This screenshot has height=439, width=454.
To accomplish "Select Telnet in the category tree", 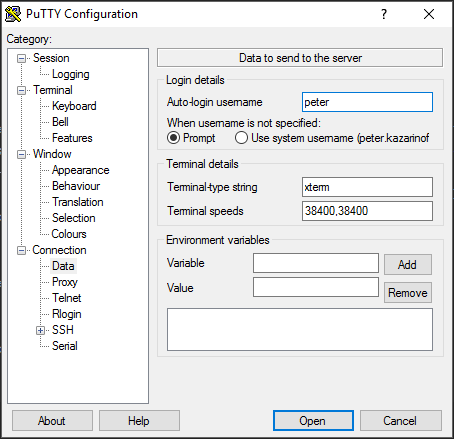I will tap(66, 298).
